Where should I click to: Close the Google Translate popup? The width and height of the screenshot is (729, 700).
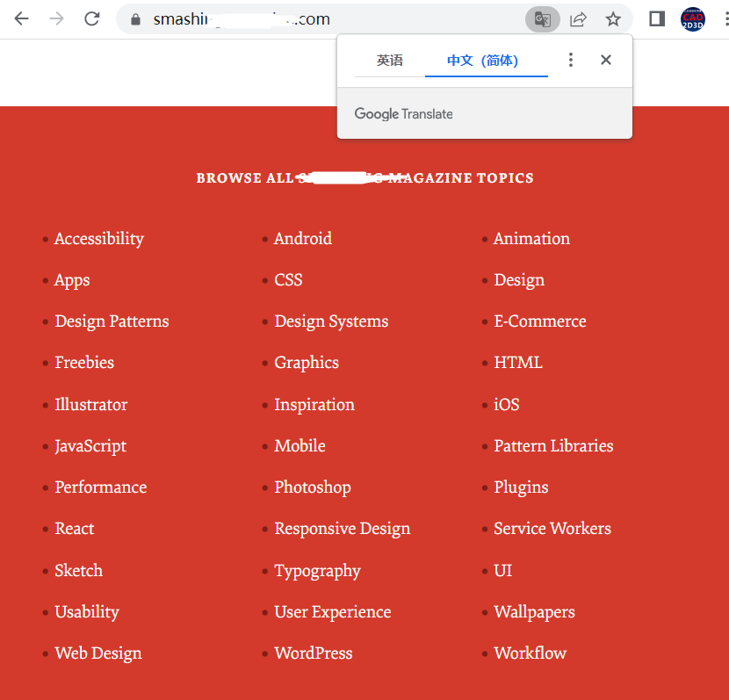[x=605, y=60]
